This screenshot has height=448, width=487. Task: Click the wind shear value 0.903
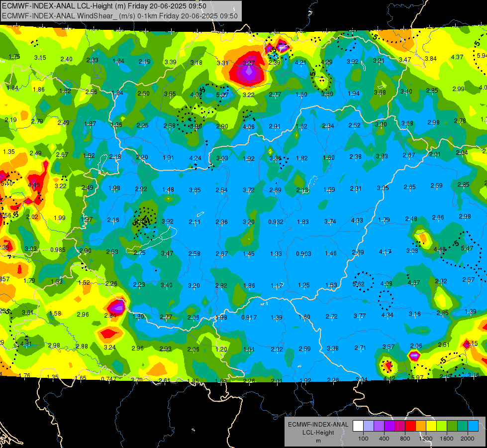point(303,254)
